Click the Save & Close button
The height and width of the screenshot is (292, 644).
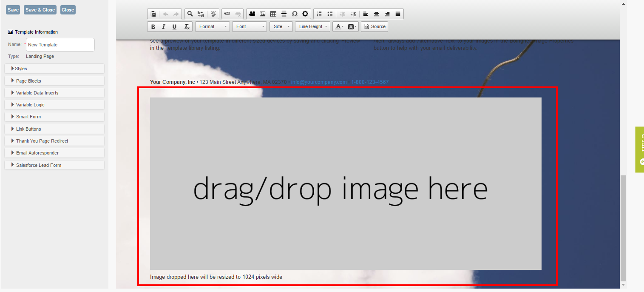(40, 10)
